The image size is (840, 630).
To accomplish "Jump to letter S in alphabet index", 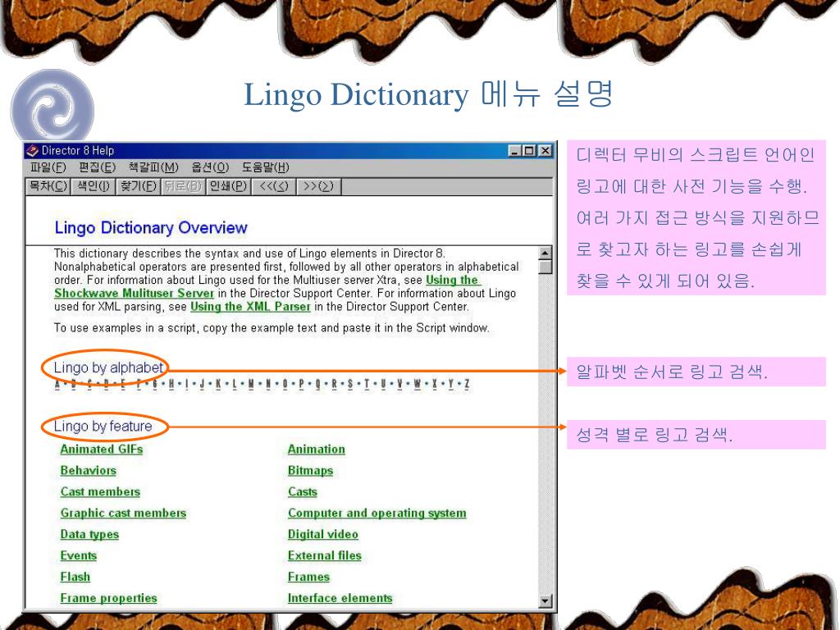I will [350, 384].
